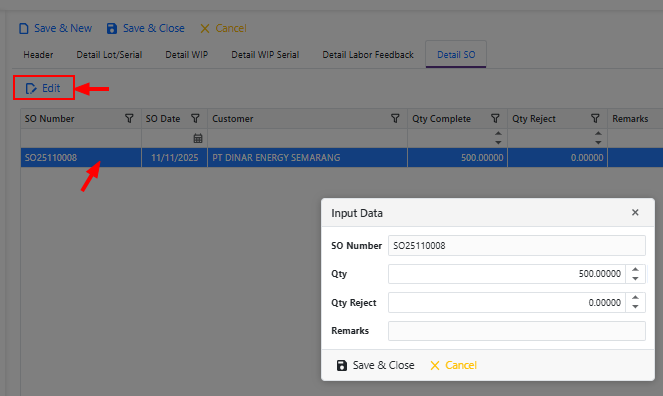Click the Edit button above the grid
This screenshot has height=396, width=663.
pos(44,88)
